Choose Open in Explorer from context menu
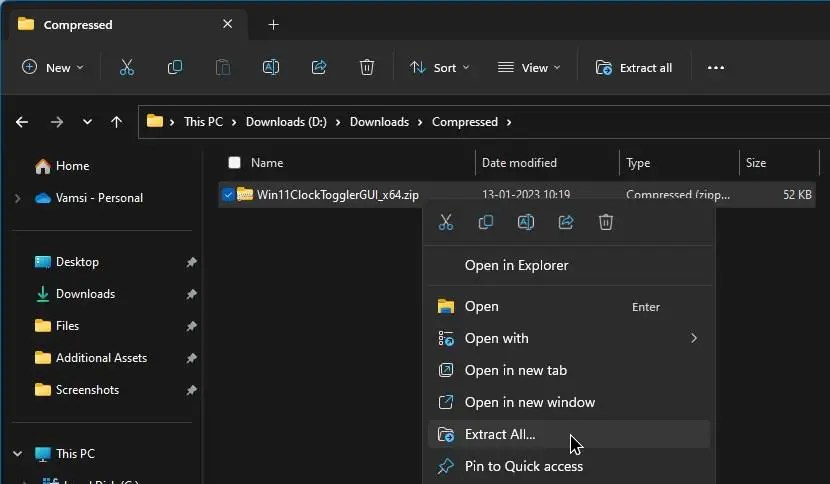Screen dimensions: 830x484 point(569,265)
